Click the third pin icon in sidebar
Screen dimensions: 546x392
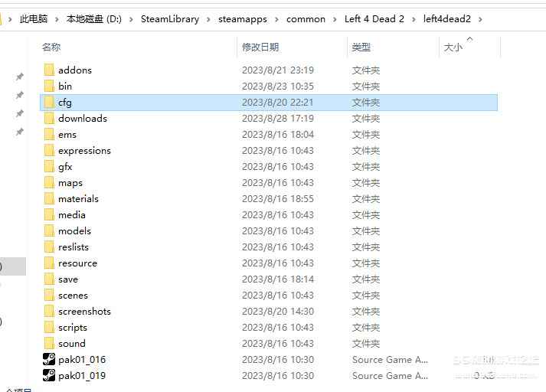pos(20,113)
